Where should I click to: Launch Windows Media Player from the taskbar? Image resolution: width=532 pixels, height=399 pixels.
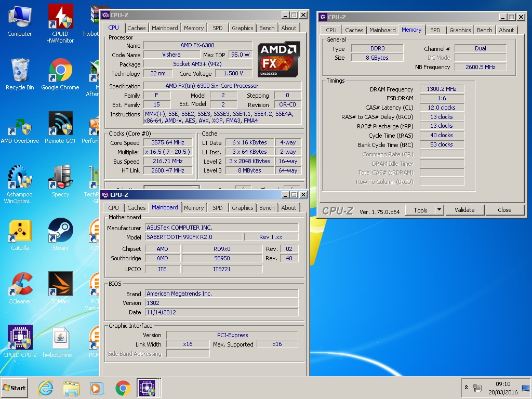pos(97,388)
